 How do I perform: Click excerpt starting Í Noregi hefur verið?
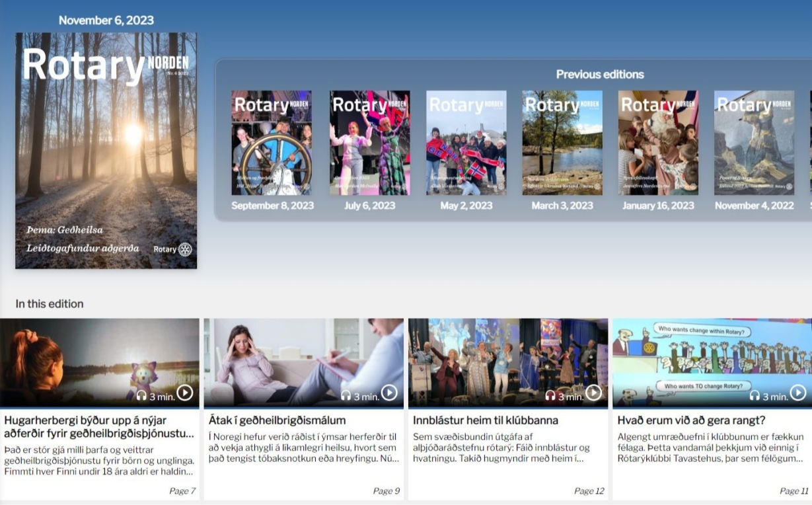click(x=303, y=447)
